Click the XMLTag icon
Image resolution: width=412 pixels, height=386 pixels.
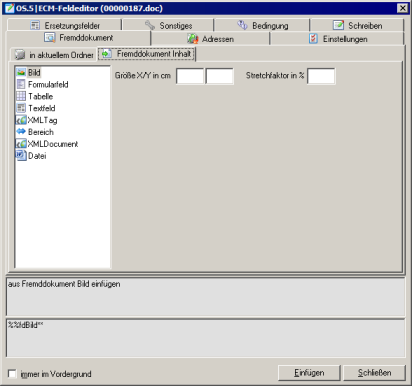coord(21,120)
